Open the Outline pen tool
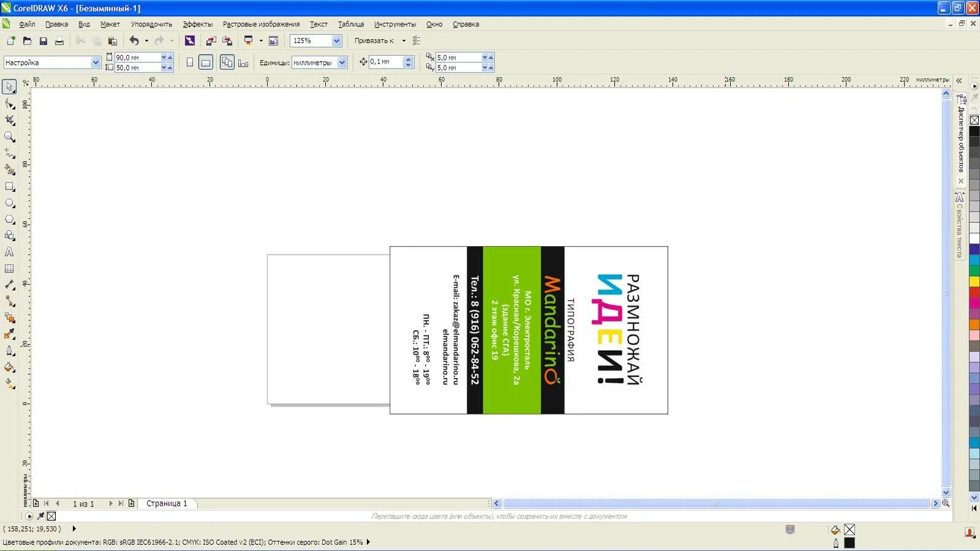Viewport: 980px width, 551px height. (x=9, y=351)
